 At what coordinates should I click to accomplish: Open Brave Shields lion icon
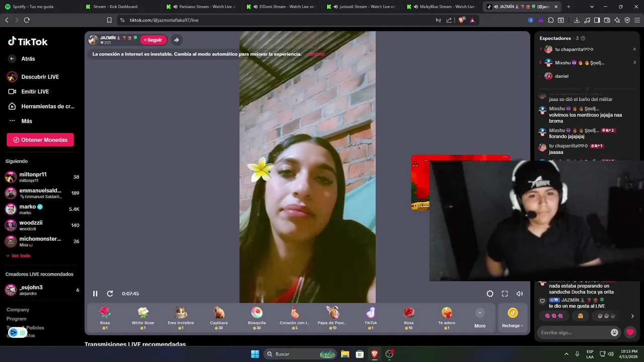462,20
